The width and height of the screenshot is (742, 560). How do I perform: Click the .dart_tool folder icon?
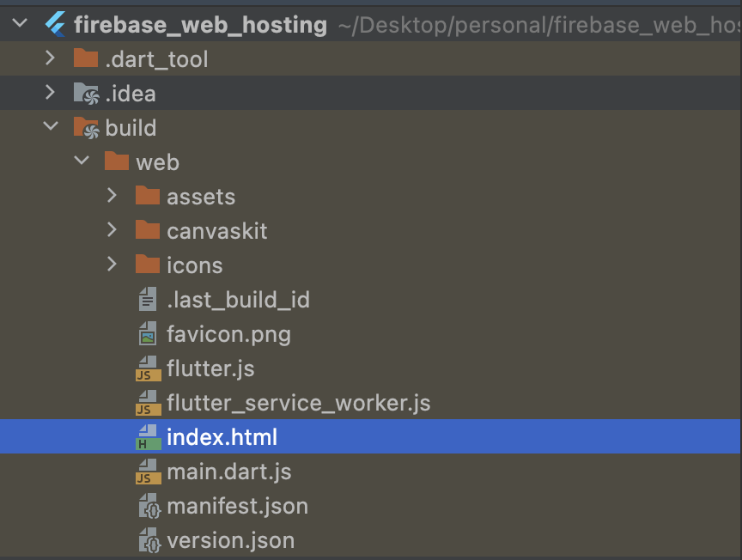pyautogui.click(x=86, y=58)
